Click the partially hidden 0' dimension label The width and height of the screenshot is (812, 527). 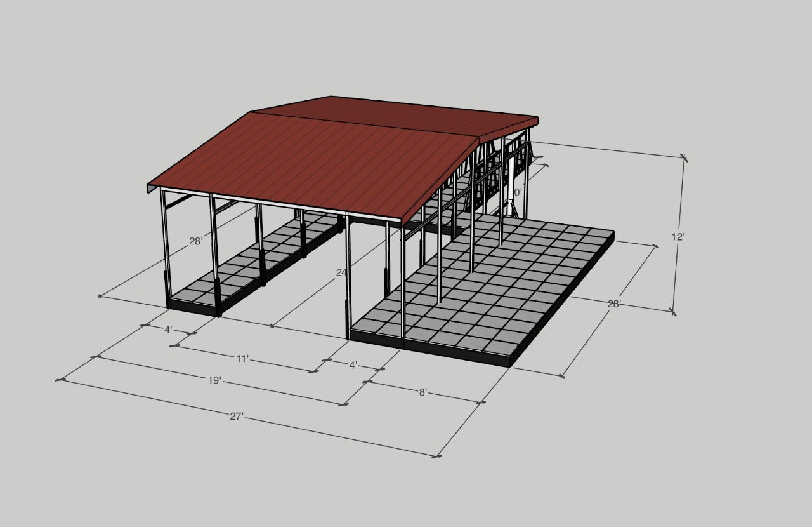pyautogui.click(x=517, y=192)
